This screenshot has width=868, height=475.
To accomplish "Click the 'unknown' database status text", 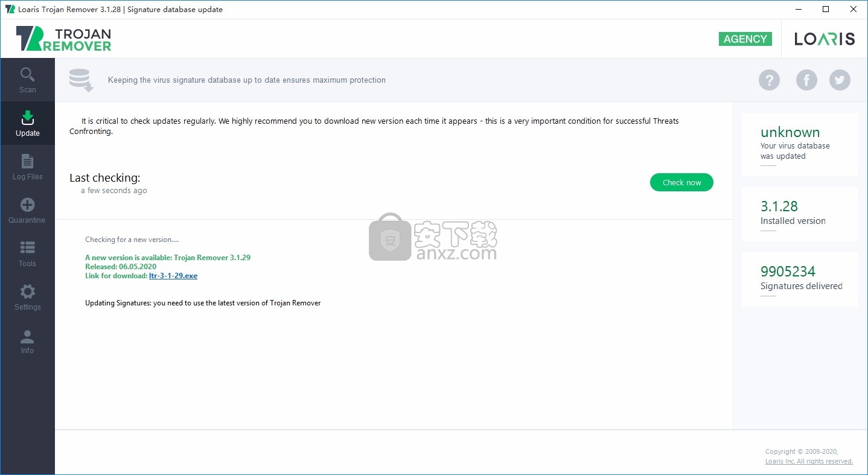I will [790, 132].
